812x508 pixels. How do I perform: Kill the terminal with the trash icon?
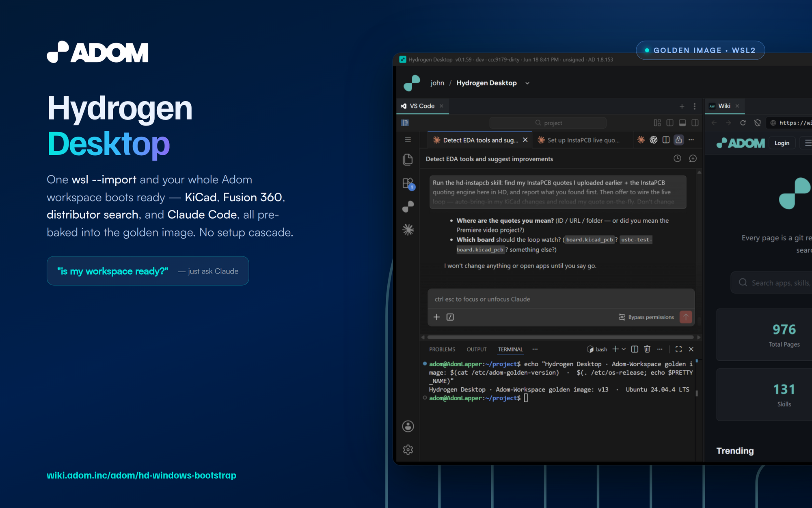pos(647,349)
